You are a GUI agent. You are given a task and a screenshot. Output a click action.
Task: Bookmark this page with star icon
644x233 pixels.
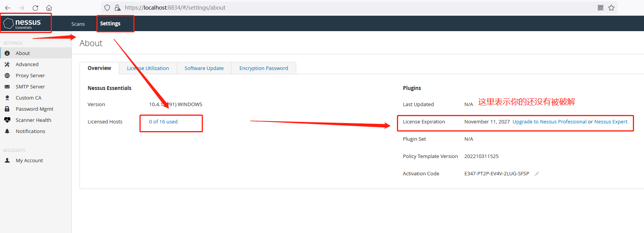[x=611, y=8]
